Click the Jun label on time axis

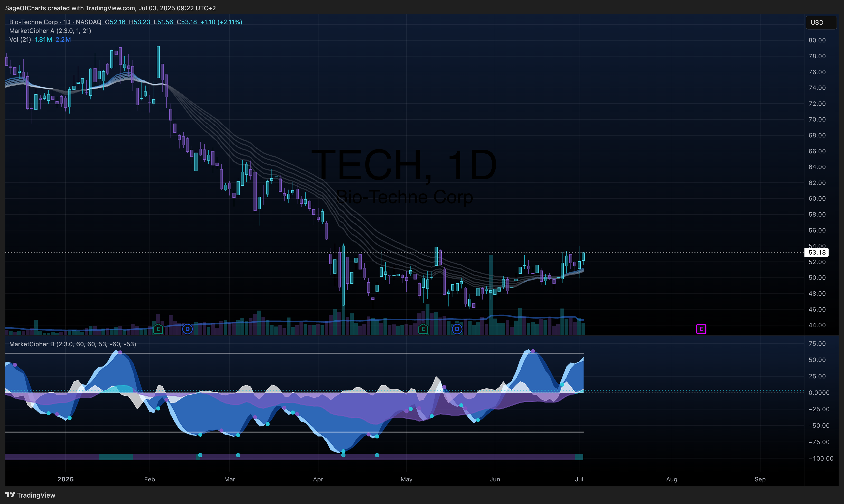[495, 479]
